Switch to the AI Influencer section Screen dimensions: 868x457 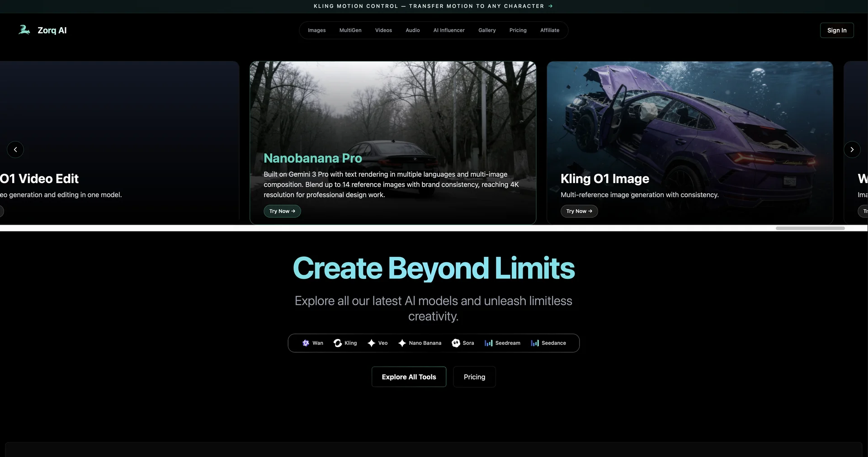pyautogui.click(x=448, y=30)
